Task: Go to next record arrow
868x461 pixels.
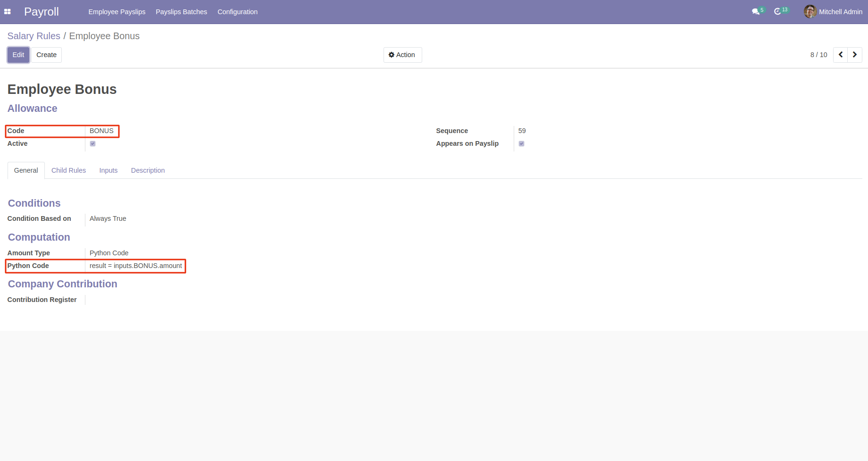Action: point(855,55)
